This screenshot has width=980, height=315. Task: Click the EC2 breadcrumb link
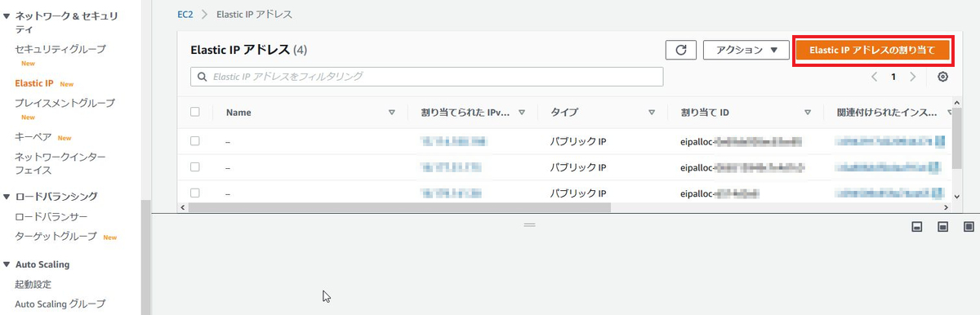coord(185,15)
